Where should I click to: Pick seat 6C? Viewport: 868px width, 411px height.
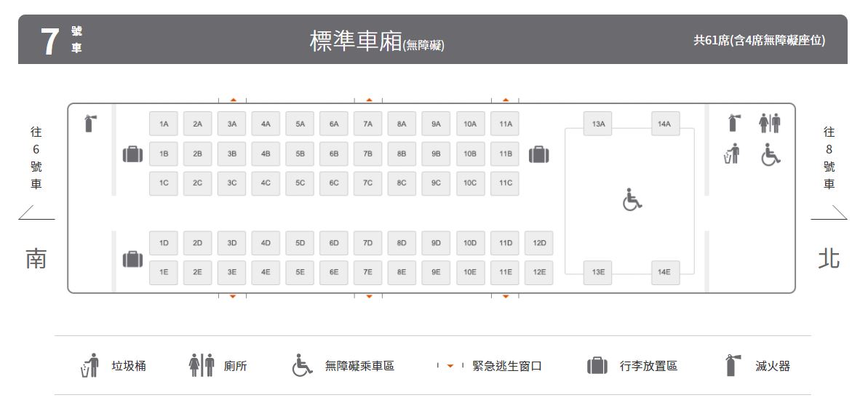click(334, 183)
